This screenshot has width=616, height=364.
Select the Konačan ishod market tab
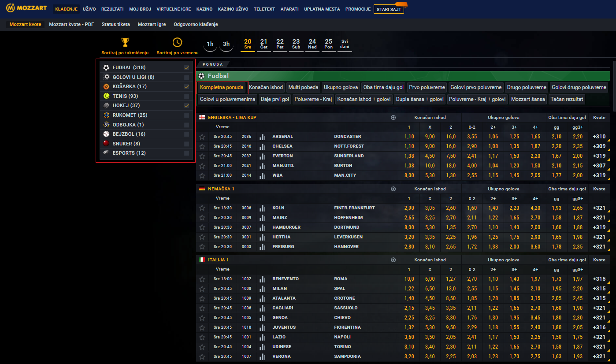click(x=266, y=87)
